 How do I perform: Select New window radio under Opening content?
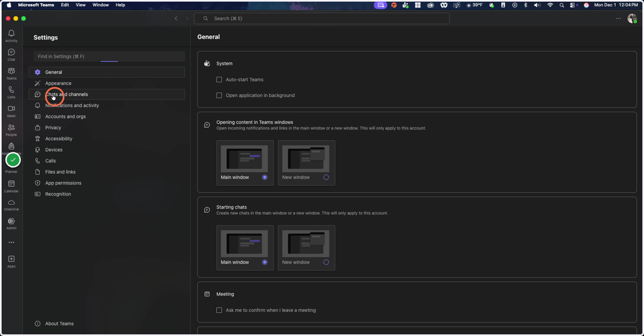[326, 177]
